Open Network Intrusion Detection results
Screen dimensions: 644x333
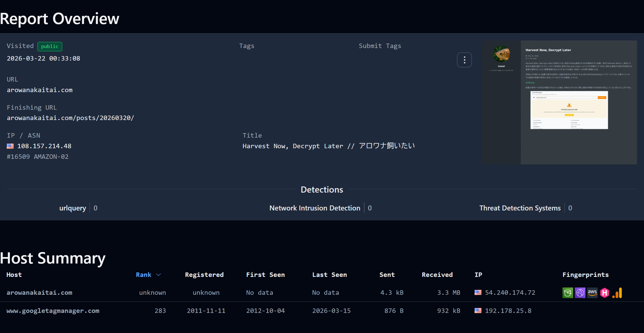[315, 208]
